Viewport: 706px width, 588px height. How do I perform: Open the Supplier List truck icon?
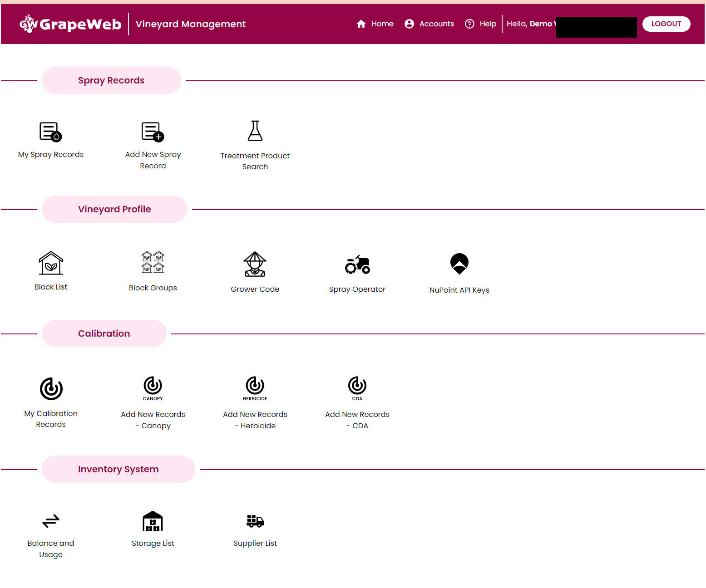click(255, 521)
